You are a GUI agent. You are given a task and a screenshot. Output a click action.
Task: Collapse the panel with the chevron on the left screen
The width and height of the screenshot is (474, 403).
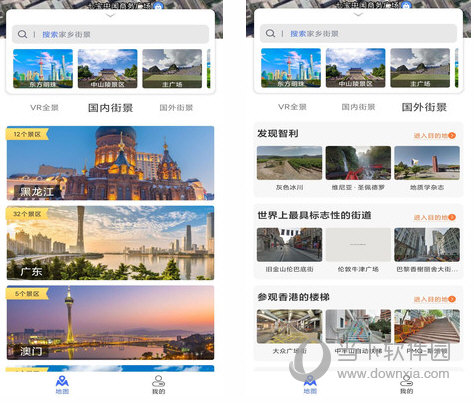pos(110,15)
